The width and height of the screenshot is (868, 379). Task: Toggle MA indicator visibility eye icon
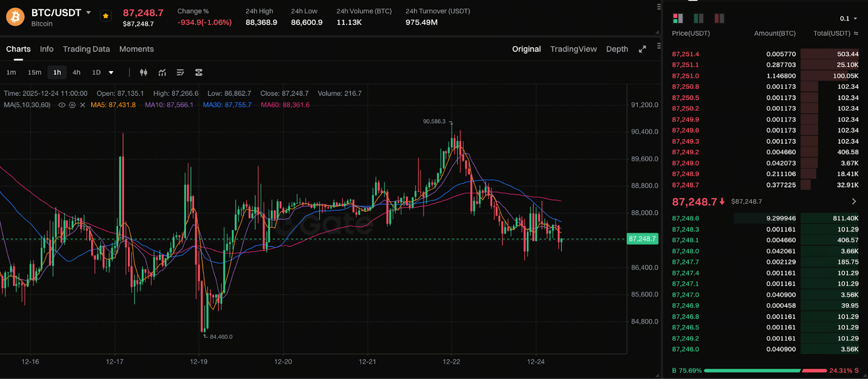coord(62,105)
